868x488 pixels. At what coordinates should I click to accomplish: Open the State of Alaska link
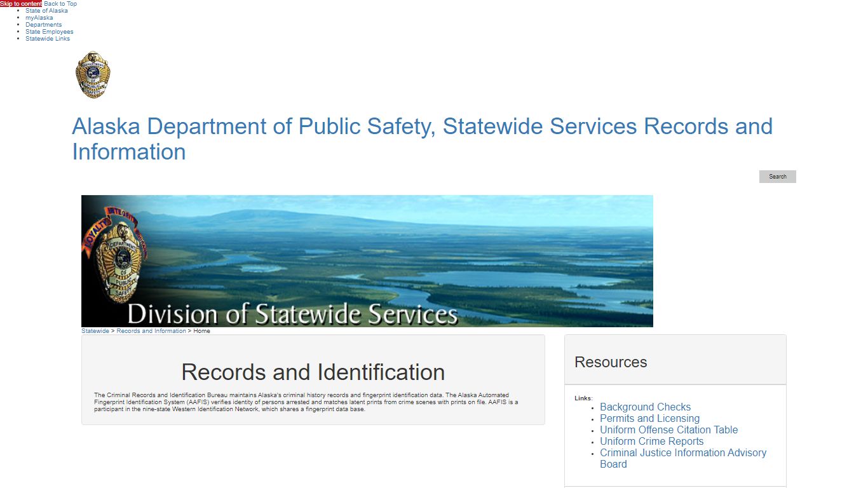[46, 11]
